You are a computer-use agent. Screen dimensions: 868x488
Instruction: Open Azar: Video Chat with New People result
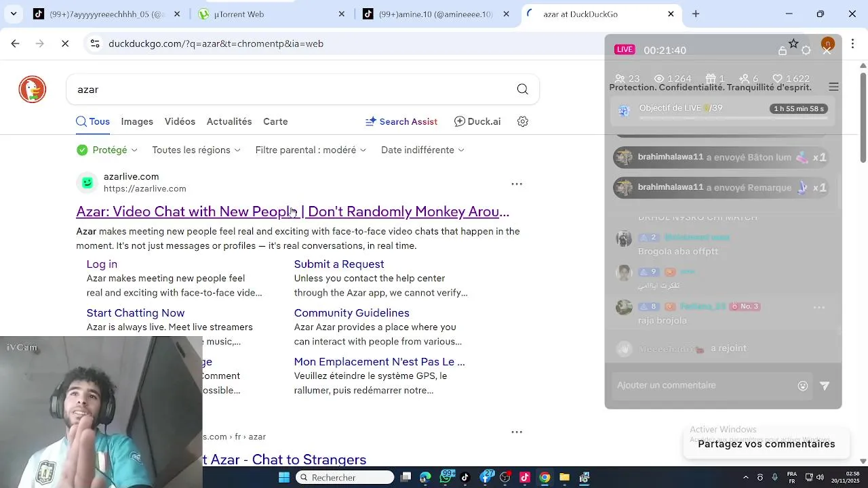[292, 211]
